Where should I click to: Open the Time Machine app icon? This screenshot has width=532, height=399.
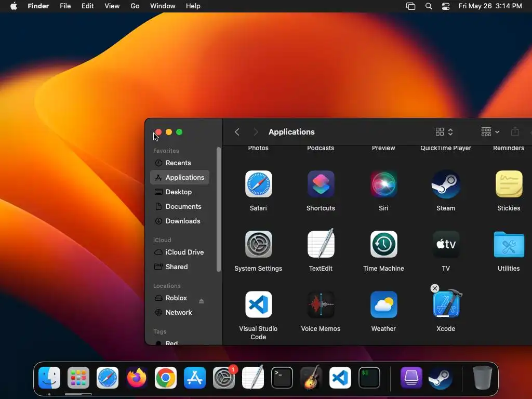383,244
